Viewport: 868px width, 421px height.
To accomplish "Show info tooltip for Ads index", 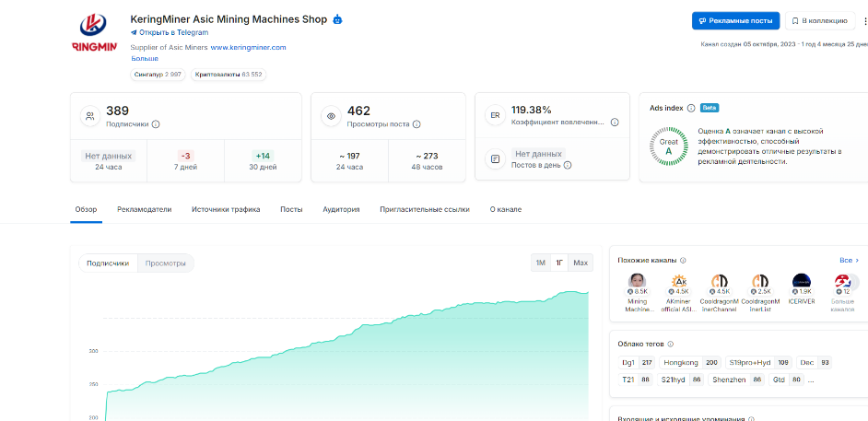I will tap(691, 109).
